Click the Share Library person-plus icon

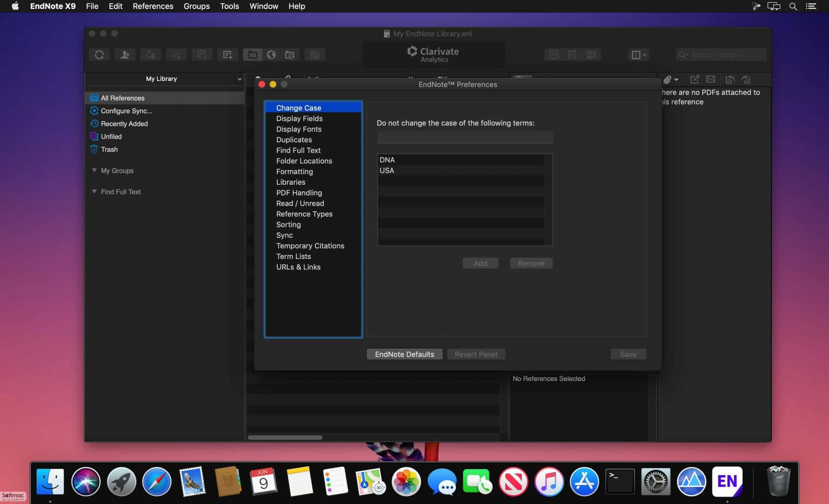point(125,55)
